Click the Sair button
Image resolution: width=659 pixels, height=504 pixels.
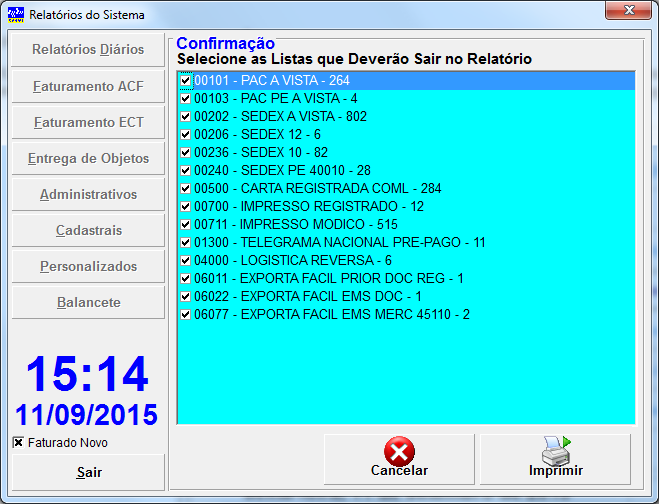pos(88,472)
